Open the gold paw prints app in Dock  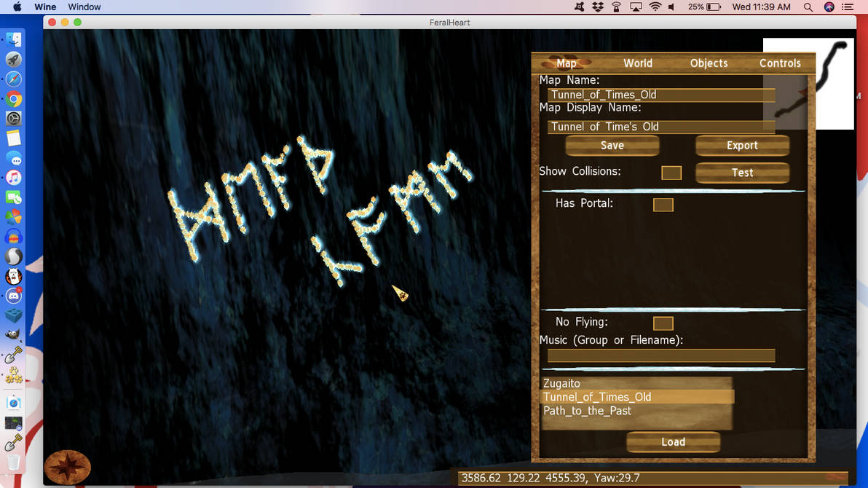pyautogui.click(x=14, y=375)
